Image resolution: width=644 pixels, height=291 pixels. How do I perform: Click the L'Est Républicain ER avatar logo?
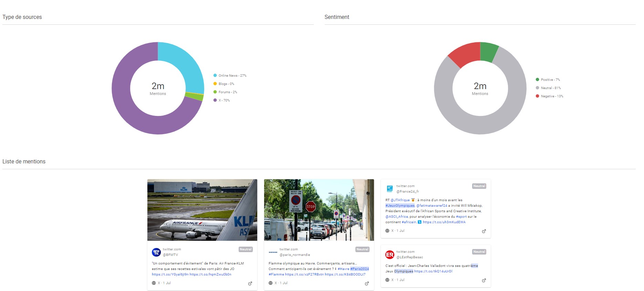[389, 255]
